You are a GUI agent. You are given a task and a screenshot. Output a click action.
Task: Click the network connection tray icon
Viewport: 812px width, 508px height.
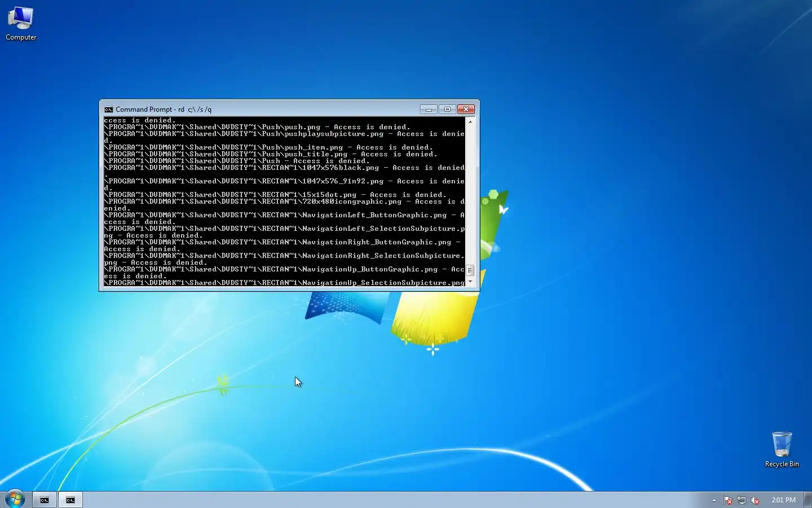coord(742,500)
